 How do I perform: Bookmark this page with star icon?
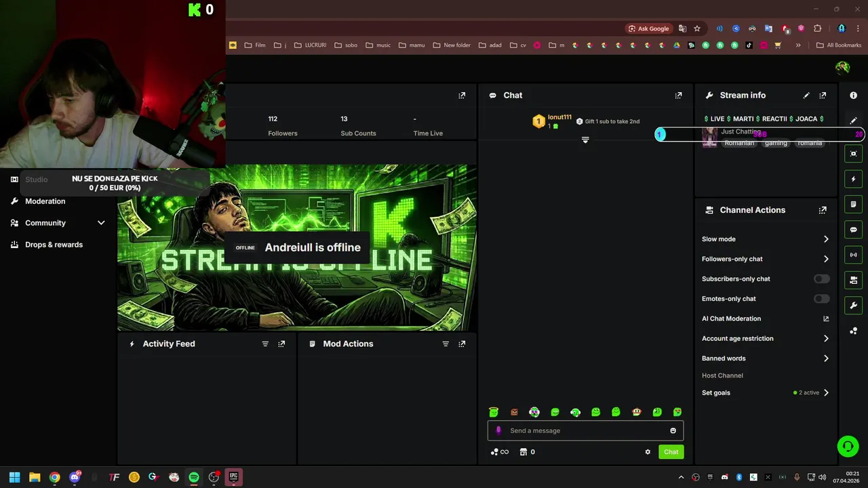pyautogui.click(x=696, y=28)
